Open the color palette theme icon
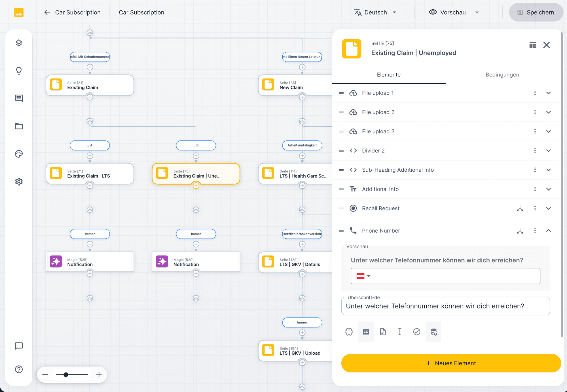The height and width of the screenshot is (392, 567). coord(19,154)
